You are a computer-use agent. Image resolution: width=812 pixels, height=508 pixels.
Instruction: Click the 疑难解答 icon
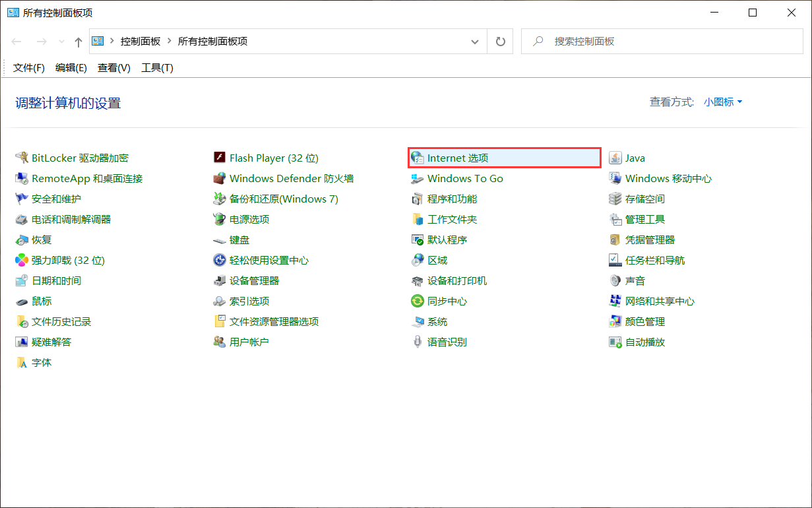[x=22, y=342]
